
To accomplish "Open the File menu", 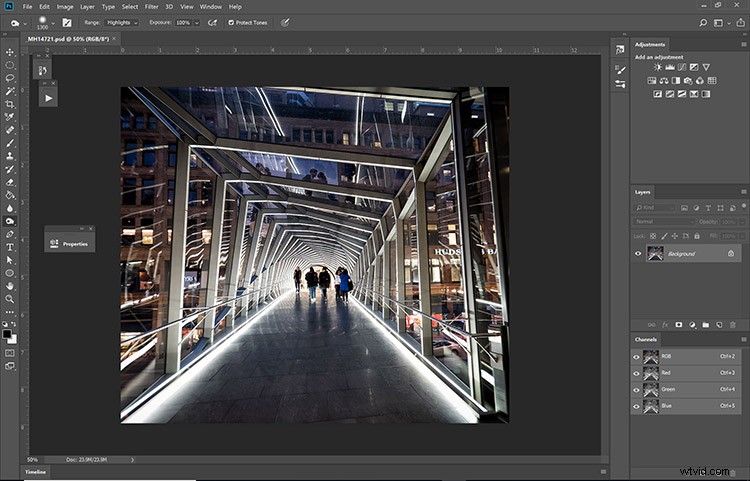I will point(27,7).
